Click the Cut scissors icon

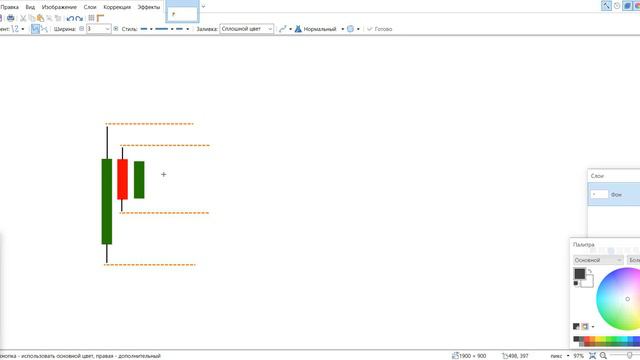[23, 18]
